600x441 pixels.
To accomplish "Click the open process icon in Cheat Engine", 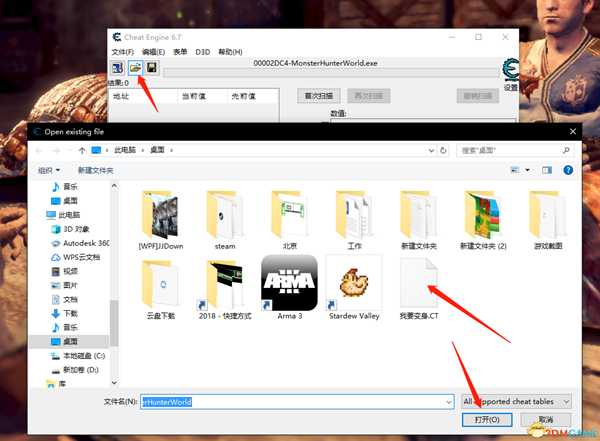I will 116,68.
